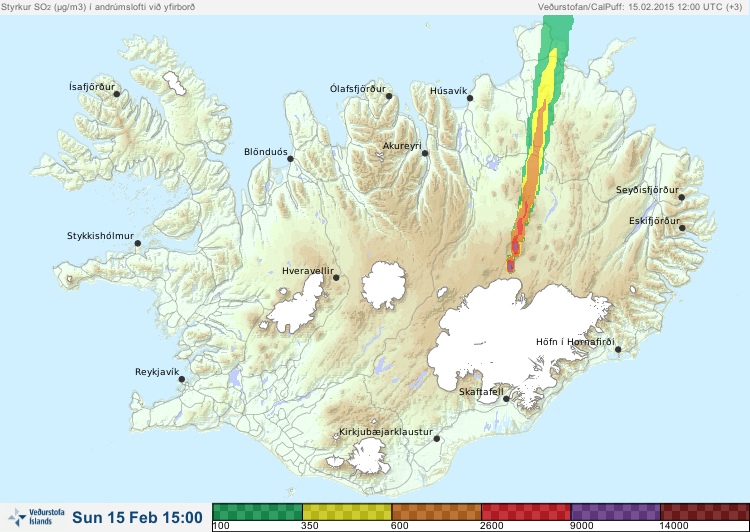Click the Stykkishólmur town label
Viewport: 750px width, 532px height.
click(100, 236)
